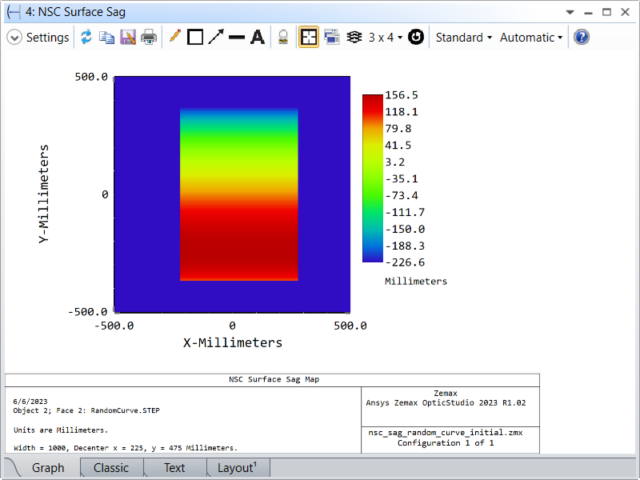Screen dimensions: 640x480
Task: Switch to the Classic tab
Action: [x=111, y=468]
